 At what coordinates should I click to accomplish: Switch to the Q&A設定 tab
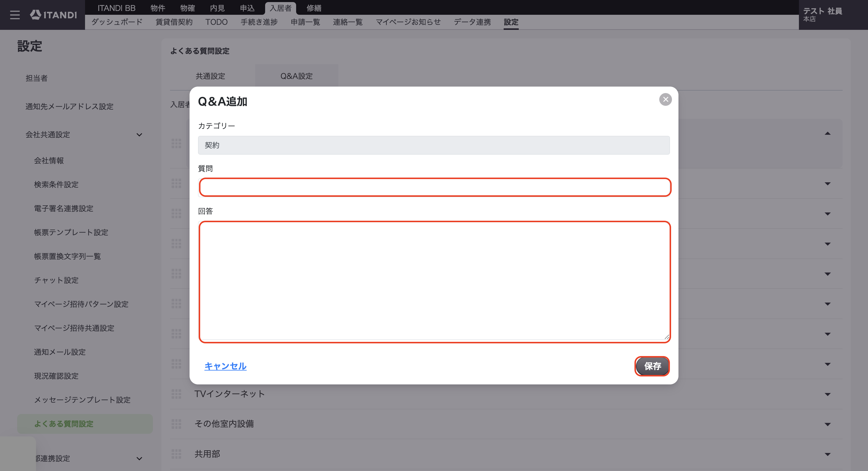tap(296, 76)
